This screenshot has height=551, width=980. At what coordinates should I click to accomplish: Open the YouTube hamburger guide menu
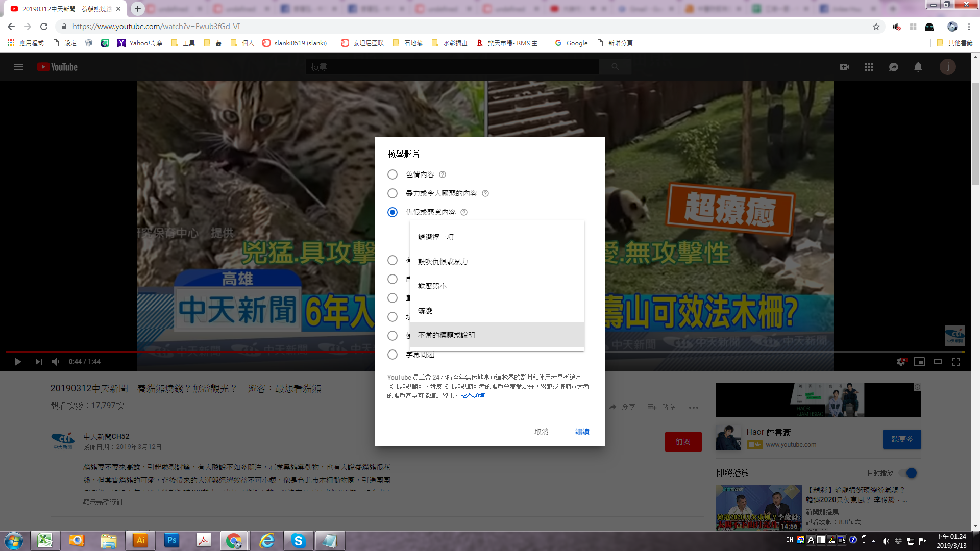click(18, 67)
